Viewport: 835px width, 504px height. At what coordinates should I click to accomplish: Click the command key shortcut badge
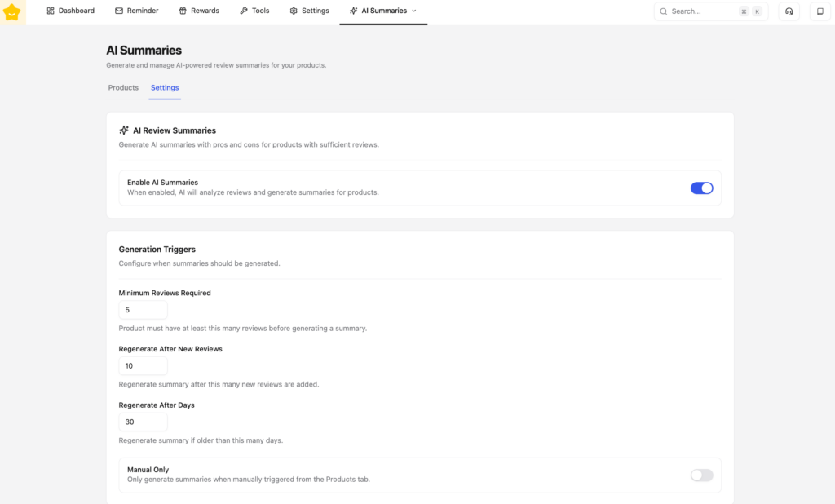(x=744, y=11)
